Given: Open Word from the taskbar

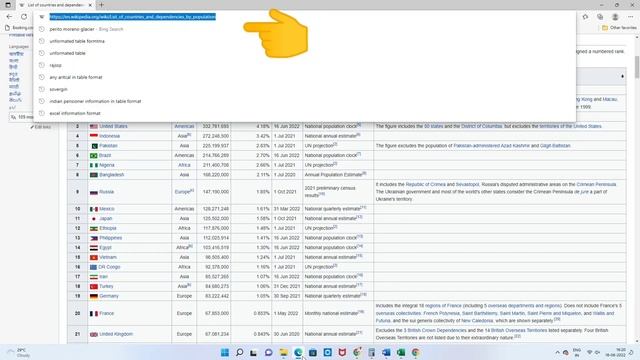Looking at the screenshot, I should 386,352.
